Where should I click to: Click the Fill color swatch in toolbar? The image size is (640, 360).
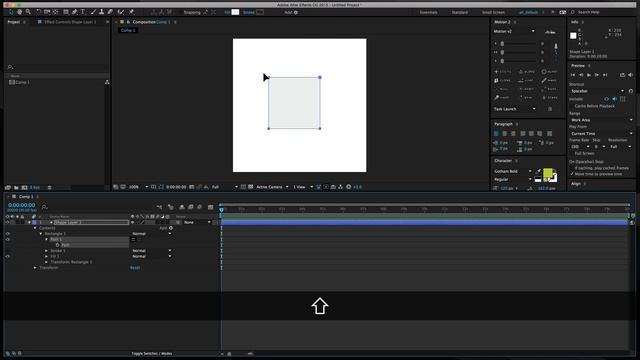(236, 12)
